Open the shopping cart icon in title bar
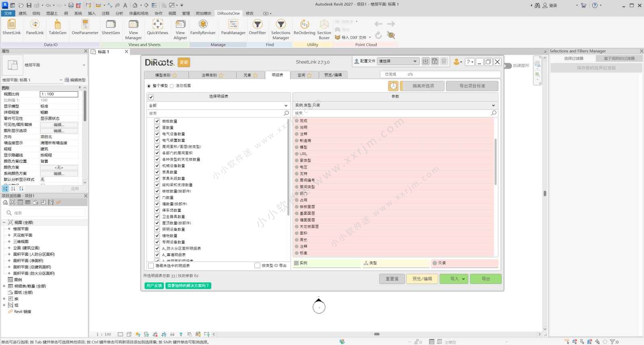This screenshot has height=345, width=644. (x=584, y=5)
